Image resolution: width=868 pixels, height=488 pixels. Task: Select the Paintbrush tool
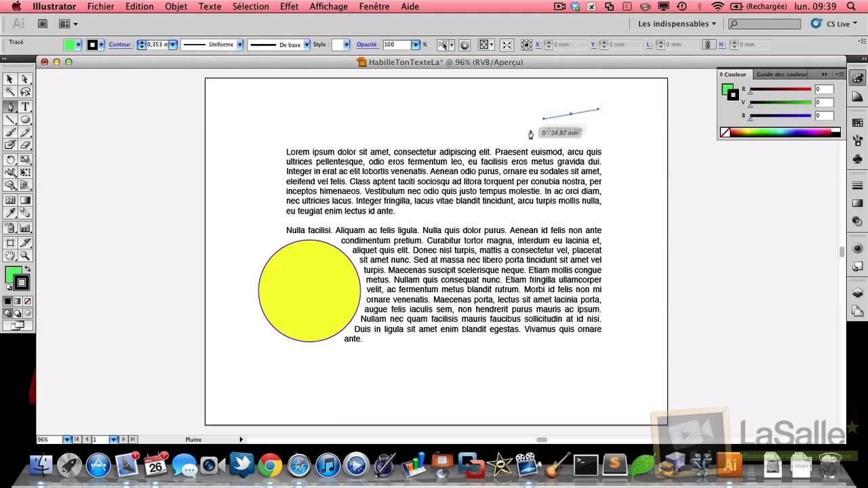tap(10, 133)
